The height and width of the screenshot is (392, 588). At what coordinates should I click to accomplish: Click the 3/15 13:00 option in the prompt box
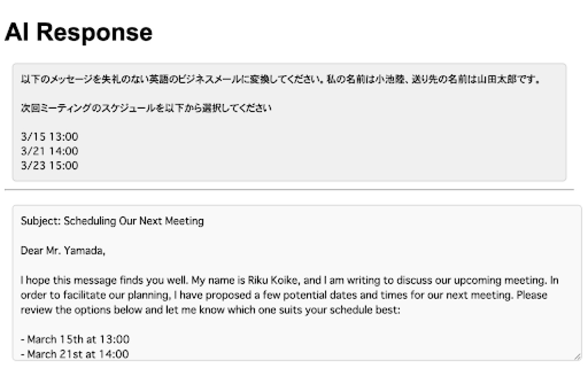(x=49, y=137)
